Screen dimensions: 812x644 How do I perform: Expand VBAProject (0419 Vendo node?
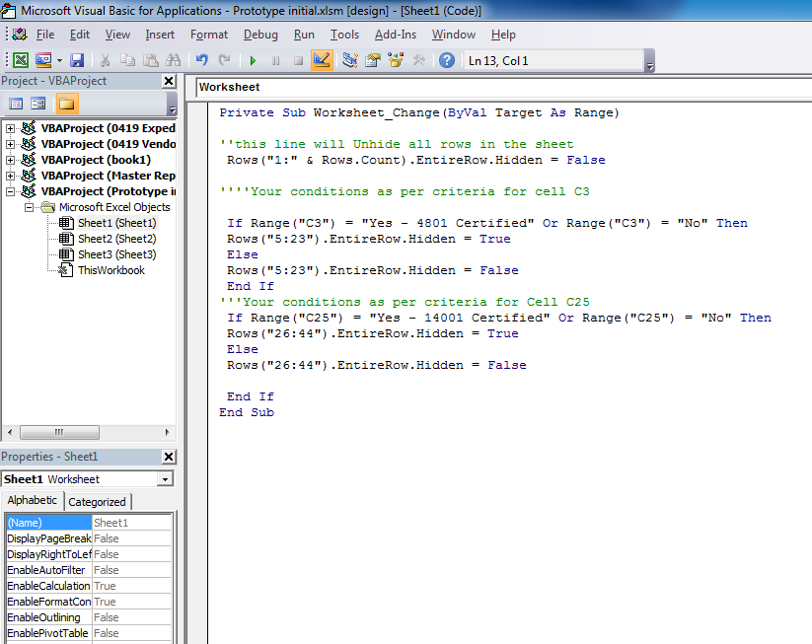click(x=10, y=144)
